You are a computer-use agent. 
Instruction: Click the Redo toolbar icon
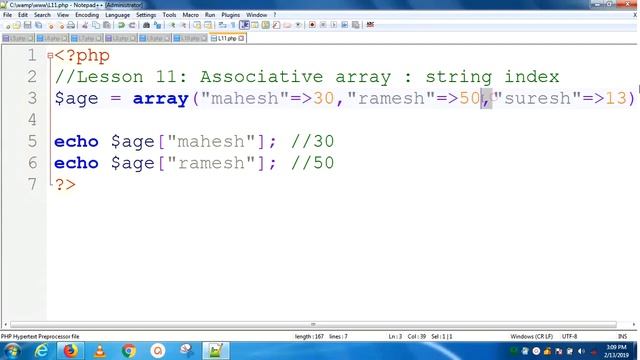132,25
